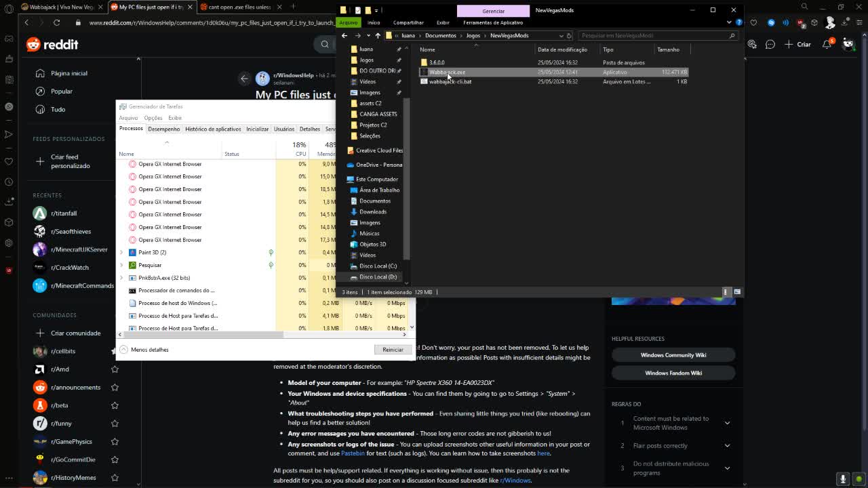Expand rule 1 Content must be related
868x488 pixels.
(x=727, y=423)
